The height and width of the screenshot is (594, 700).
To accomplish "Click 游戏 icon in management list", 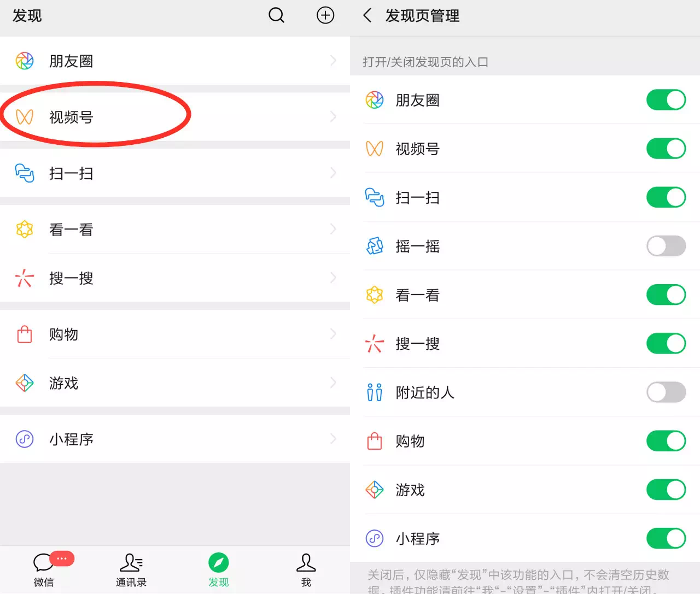I will tap(375, 490).
